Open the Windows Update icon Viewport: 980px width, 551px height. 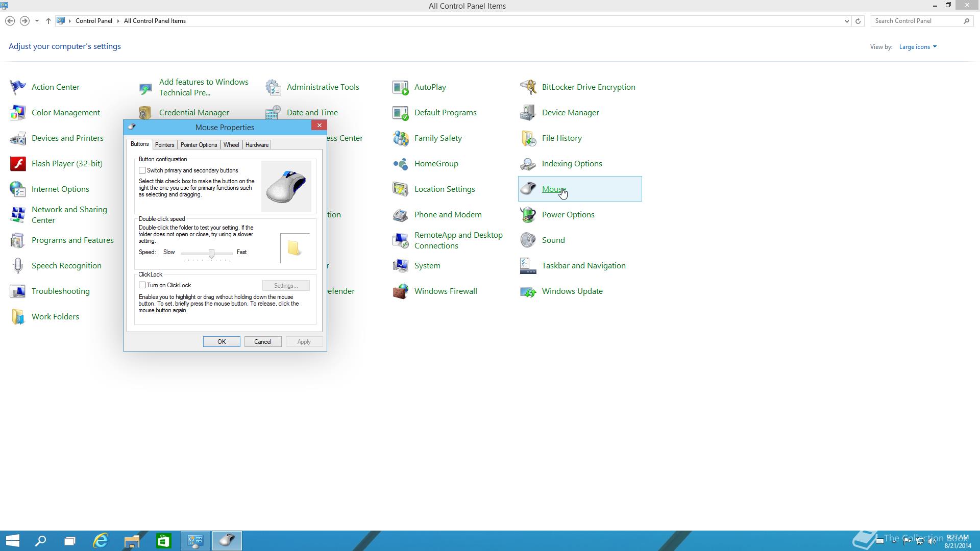pyautogui.click(x=528, y=291)
